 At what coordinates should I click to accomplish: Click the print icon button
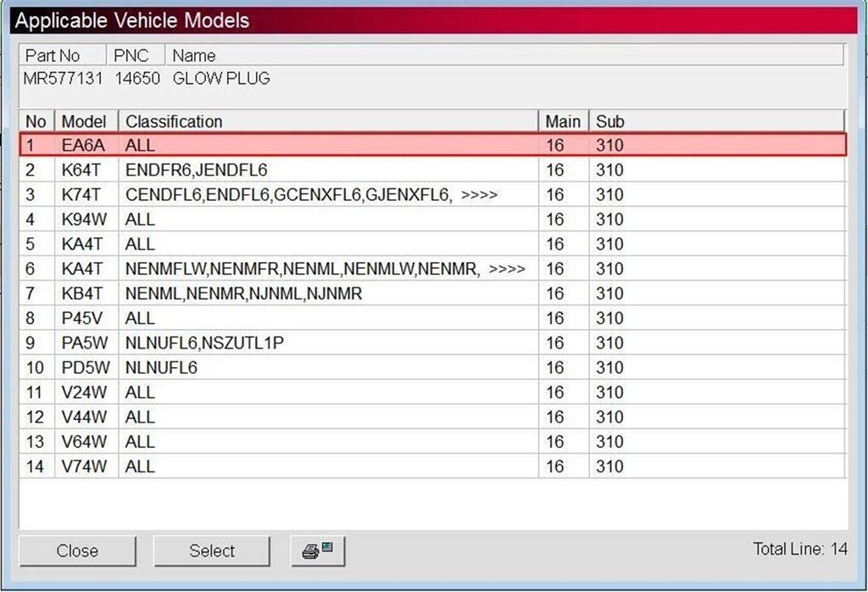click(x=318, y=550)
